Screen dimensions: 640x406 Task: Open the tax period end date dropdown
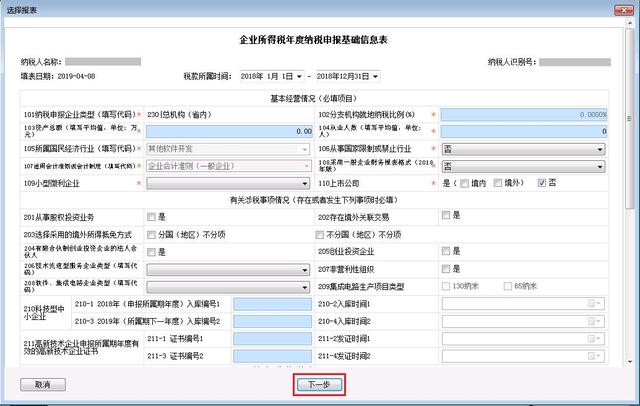pyautogui.click(x=375, y=76)
